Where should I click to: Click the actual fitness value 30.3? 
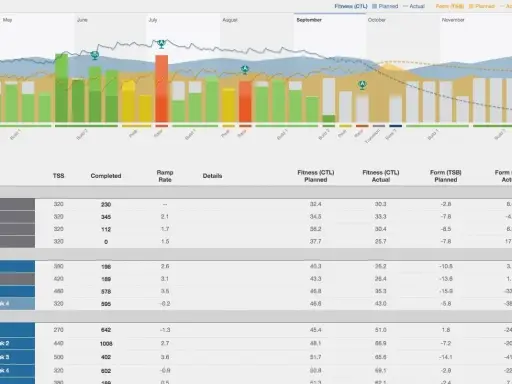click(x=381, y=204)
